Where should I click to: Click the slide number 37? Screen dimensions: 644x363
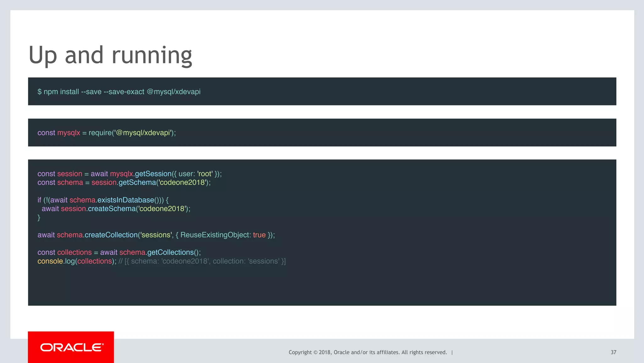(x=613, y=352)
